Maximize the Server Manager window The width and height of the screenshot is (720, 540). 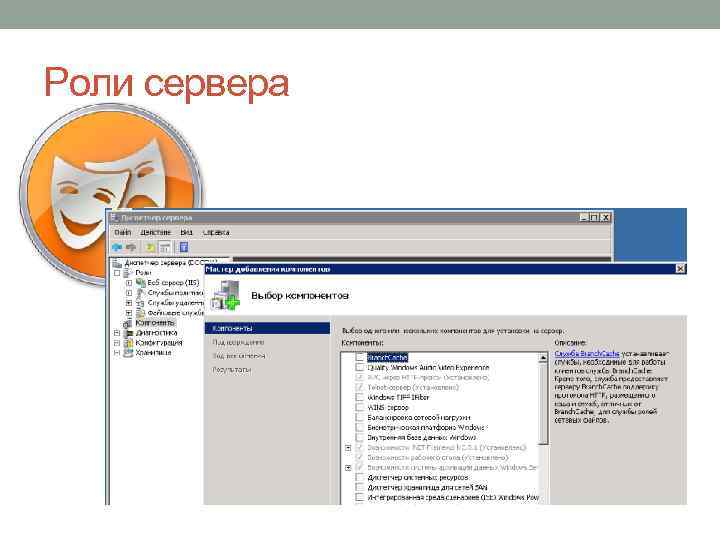click(x=594, y=218)
